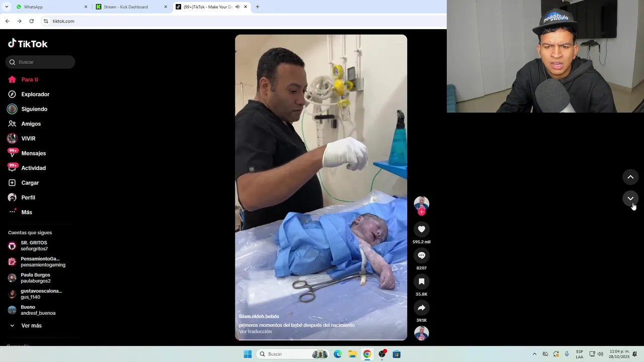The height and width of the screenshot is (362, 644).
Task: Open the Para ti feed
Action: tap(30, 79)
